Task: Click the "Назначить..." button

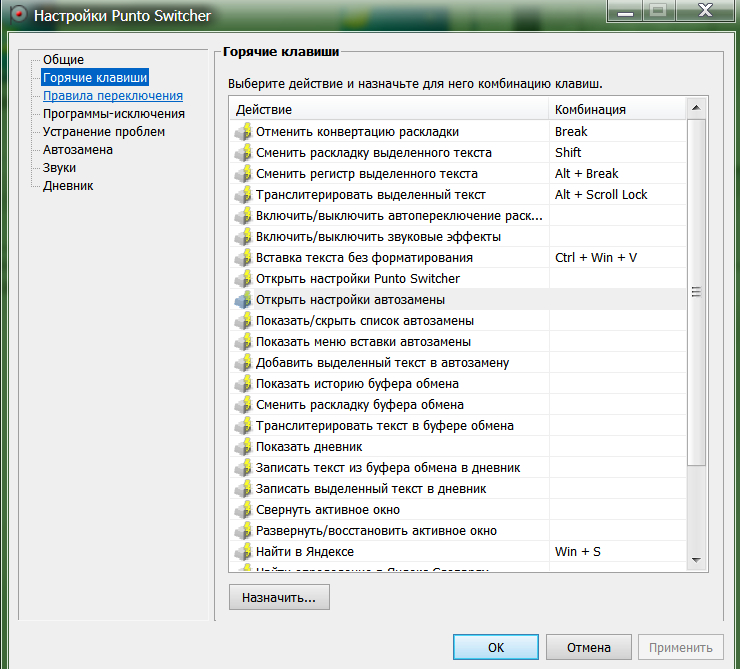Action: (x=279, y=597)
